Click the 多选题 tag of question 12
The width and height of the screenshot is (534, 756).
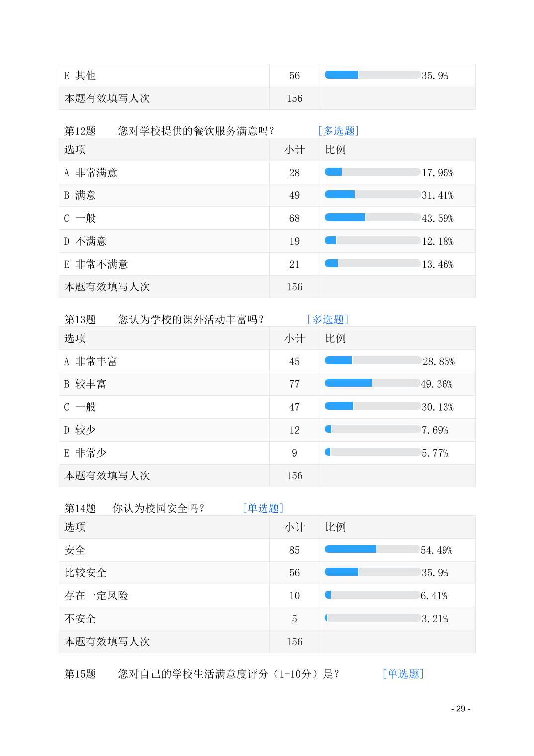[338, 131]
